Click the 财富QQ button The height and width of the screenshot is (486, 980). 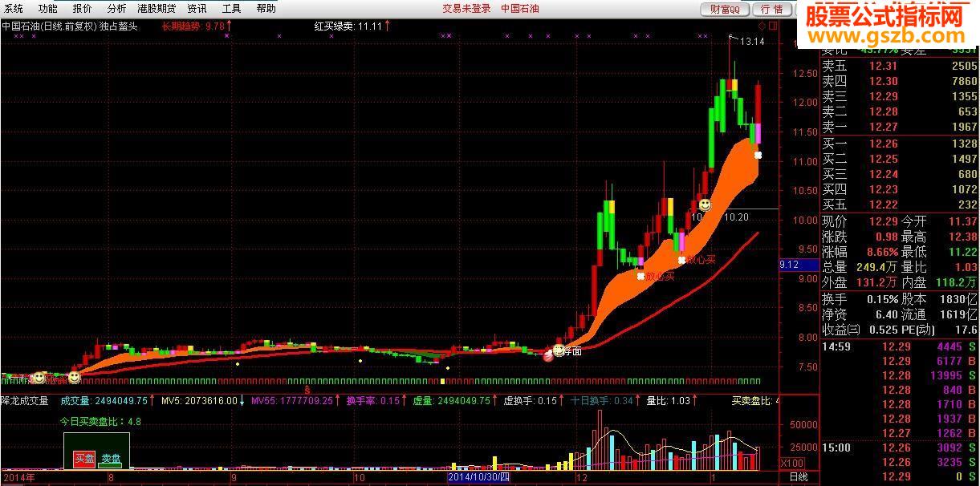point(726,10)
